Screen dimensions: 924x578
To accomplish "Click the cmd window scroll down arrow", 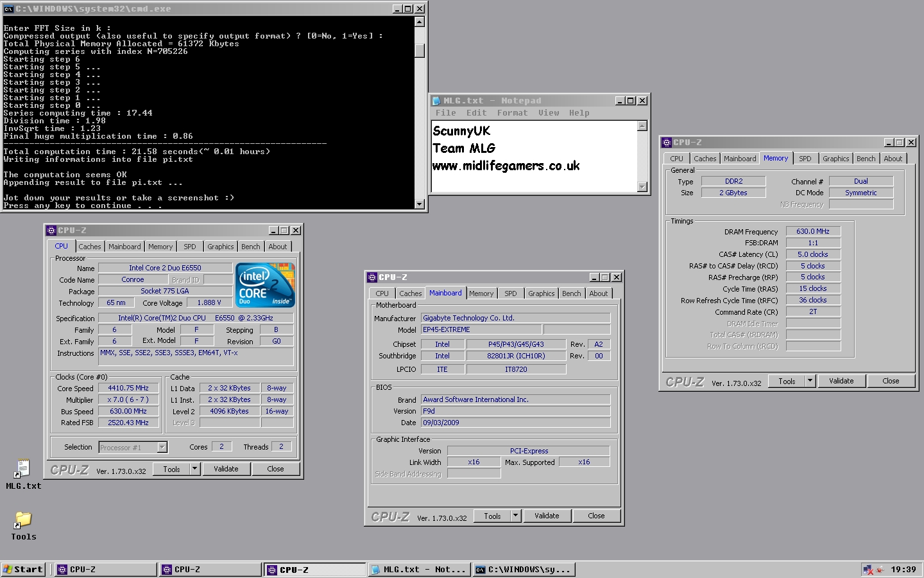I will coord(420,204).
